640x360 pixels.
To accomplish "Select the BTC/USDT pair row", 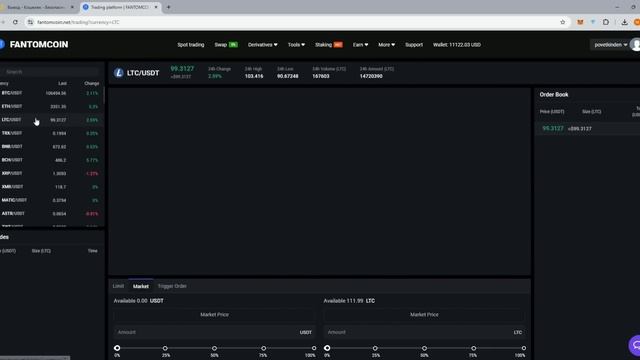I will (x=51, y=93).
